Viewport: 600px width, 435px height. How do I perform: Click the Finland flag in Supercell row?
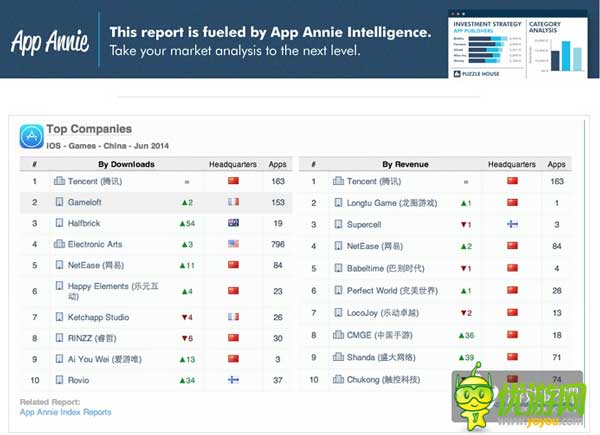513,224
